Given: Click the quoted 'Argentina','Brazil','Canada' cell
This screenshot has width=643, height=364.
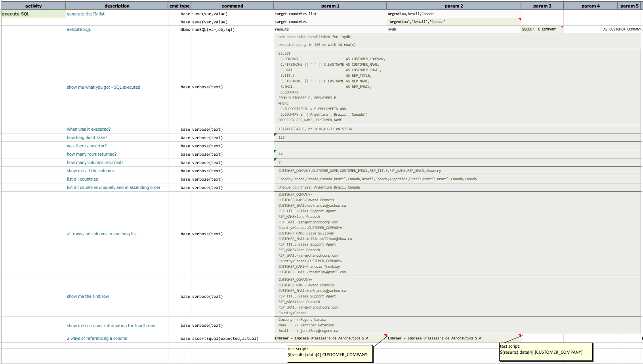Looking at the screenshot, I should 454,22.
